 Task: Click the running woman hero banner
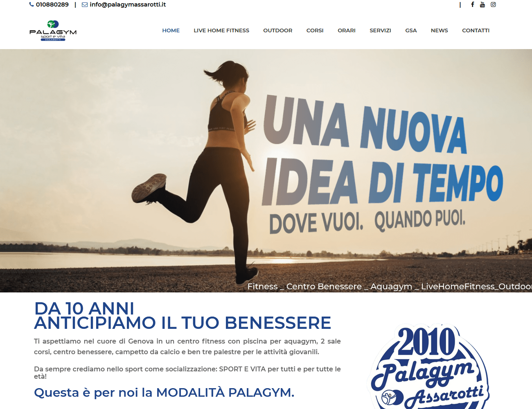click(266, 171)
